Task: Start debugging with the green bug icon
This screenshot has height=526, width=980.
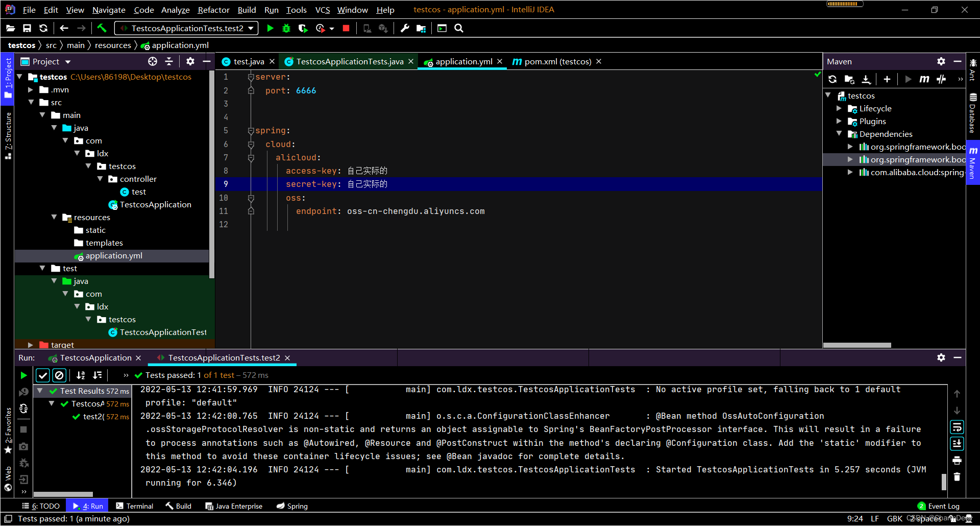Action: click(x=286, y=28)
